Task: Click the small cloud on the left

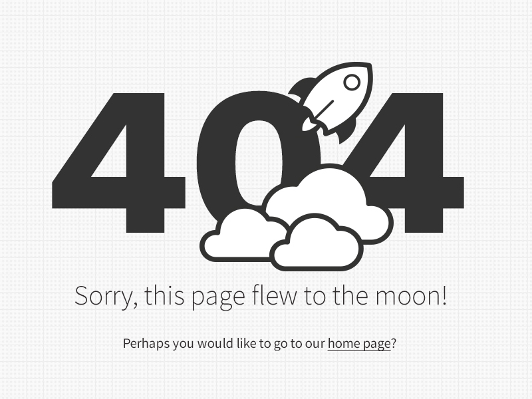Action: (243, 236)
